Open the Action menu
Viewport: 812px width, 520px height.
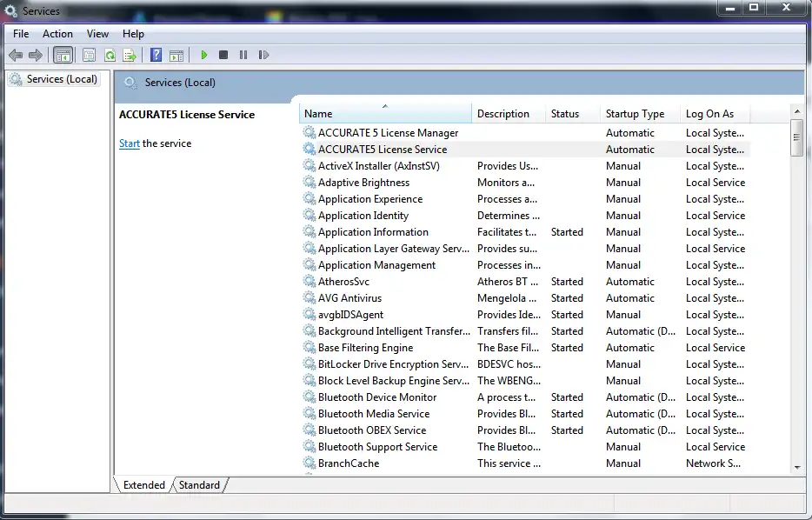pos(57,34)
